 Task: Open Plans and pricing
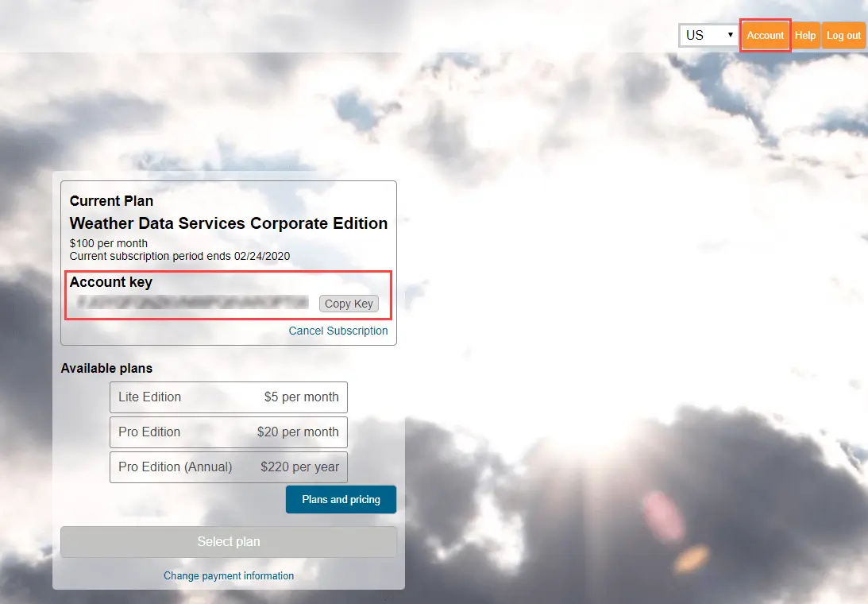[x=341, y=500]
